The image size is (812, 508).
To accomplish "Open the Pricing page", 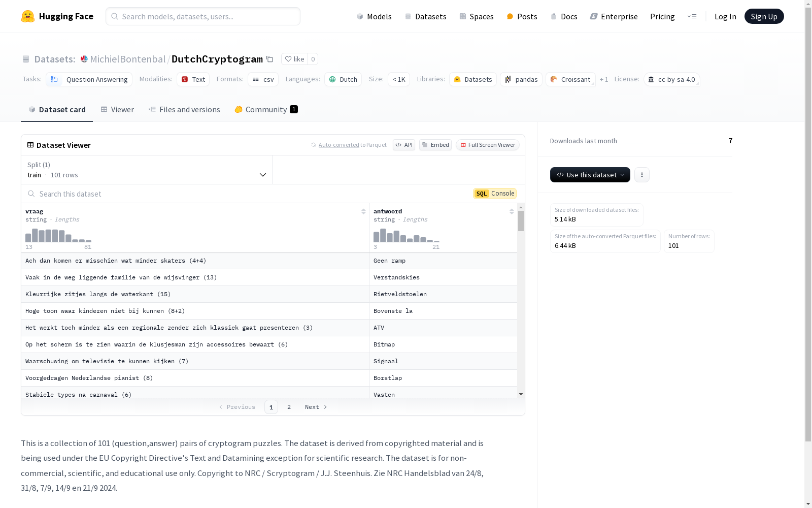I will [x=662, y=16].
